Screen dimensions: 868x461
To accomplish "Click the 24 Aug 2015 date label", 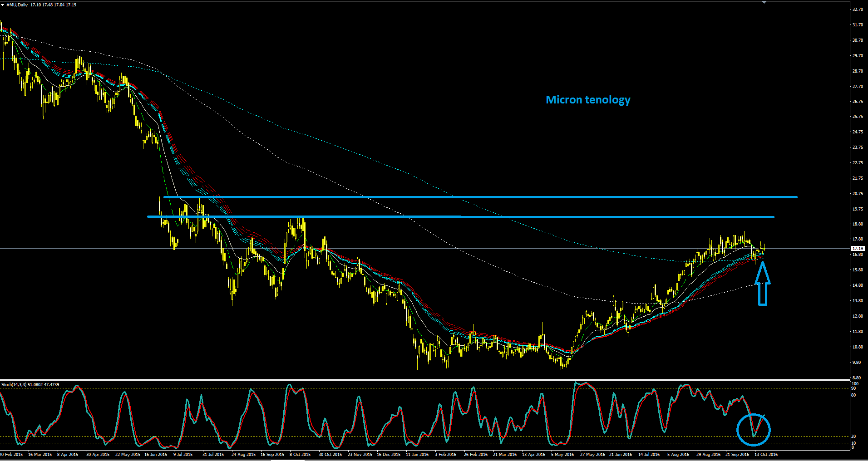I will pyautogui.click(x=243, y=455).
